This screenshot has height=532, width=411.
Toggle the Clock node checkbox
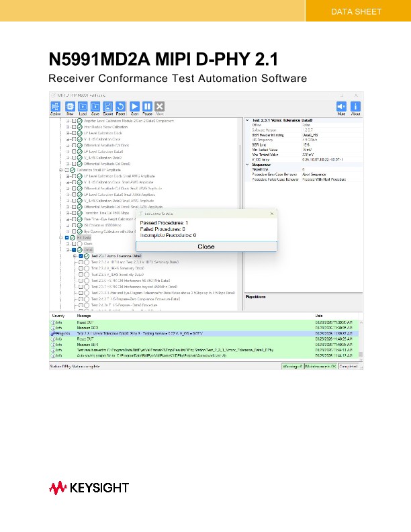pyautogui.click(x=74, y=244)
